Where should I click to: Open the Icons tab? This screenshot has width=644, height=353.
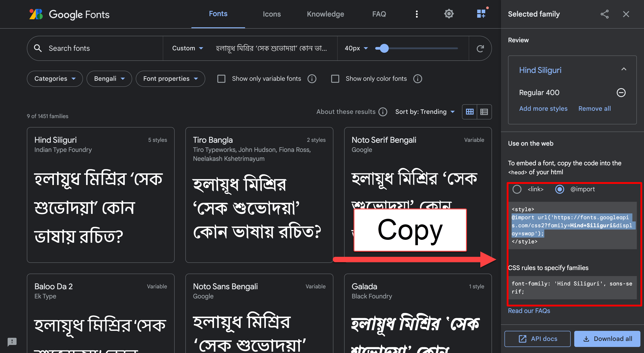(272, 14)
